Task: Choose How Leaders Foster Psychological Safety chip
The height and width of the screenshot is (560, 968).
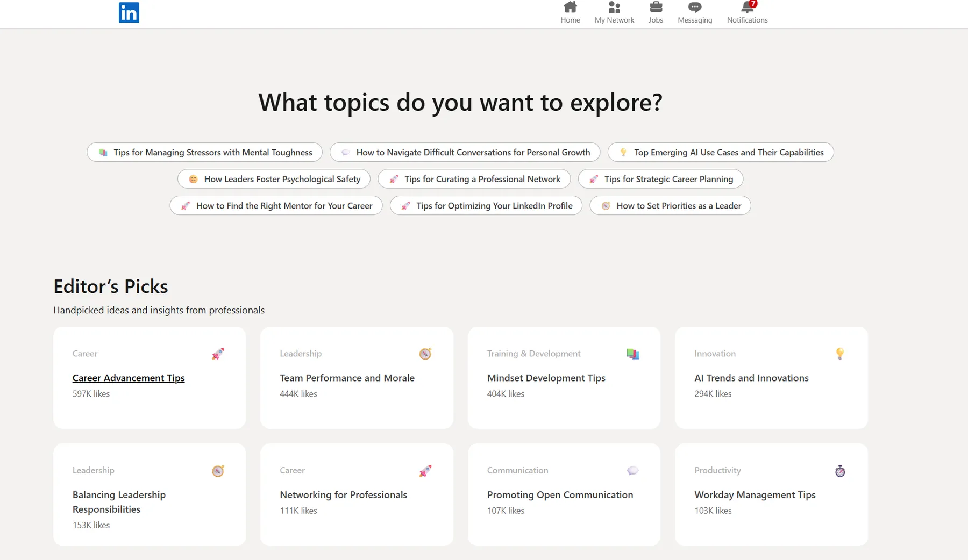Action: pos(274,179)
